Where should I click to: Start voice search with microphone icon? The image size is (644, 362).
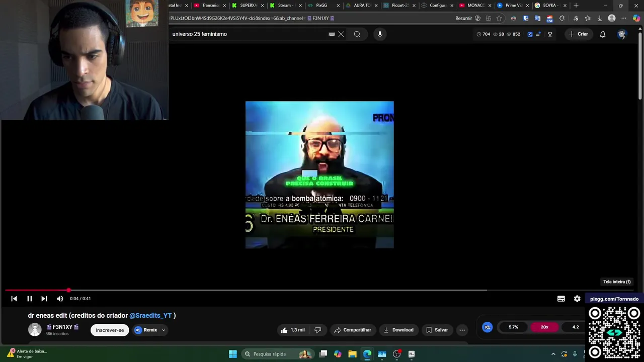(380, 34)
